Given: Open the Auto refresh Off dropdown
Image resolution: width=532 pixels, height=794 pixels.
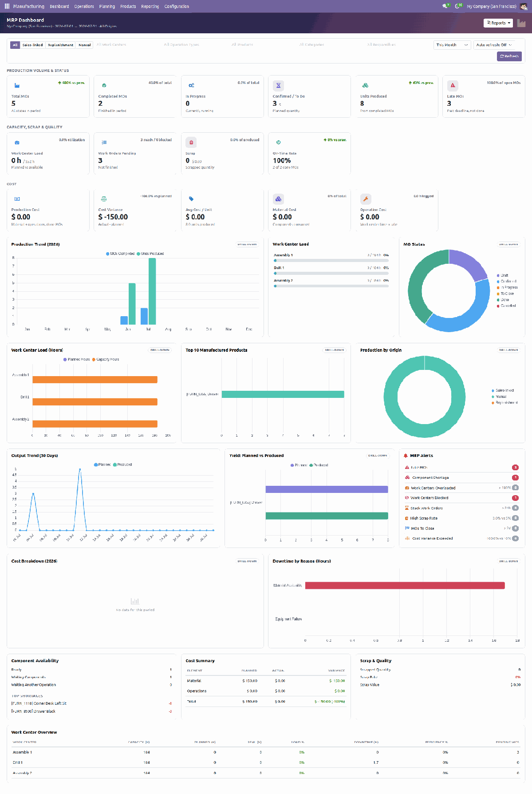Looking at the screenshot, I should click(494, 45).
